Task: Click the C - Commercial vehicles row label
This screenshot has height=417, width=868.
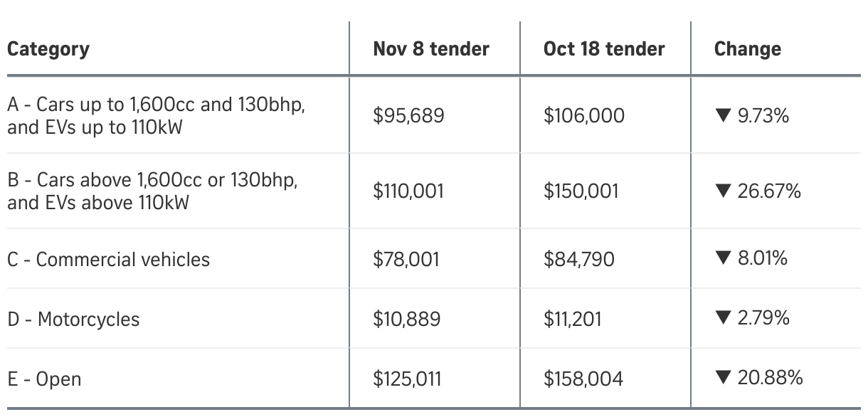Action: click(x=109, y=259)
